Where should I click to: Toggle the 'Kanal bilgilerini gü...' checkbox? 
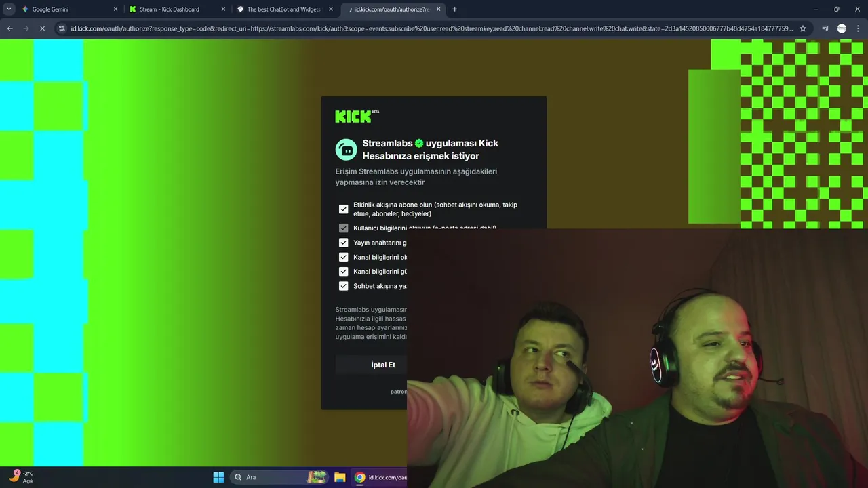[x=343, y=272]
